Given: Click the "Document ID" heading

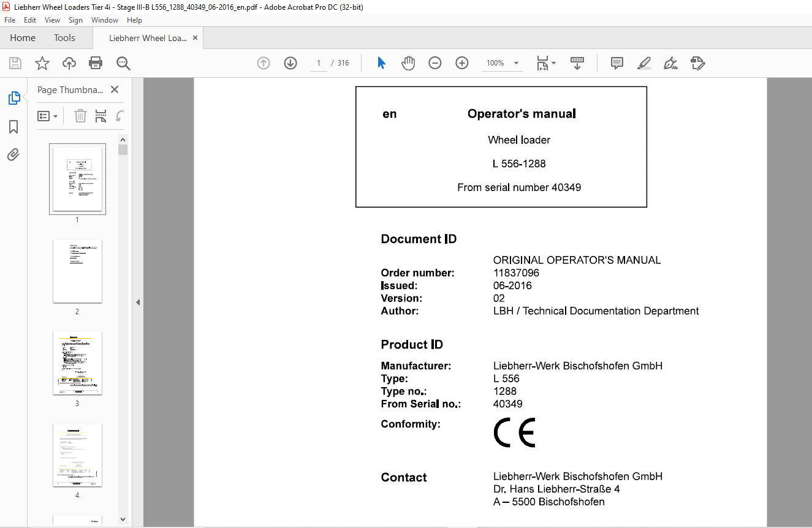Looking at the screenshot, I should click(419, 239).
